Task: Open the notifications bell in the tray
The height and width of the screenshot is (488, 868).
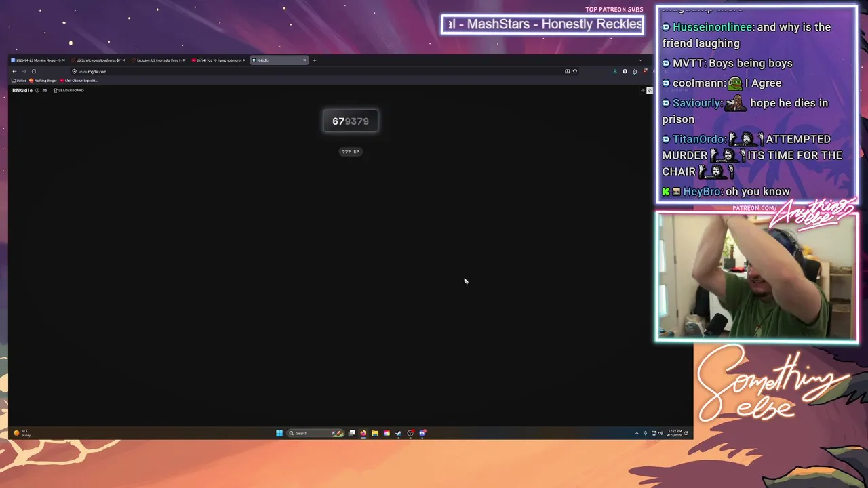Action: [686, 433]
